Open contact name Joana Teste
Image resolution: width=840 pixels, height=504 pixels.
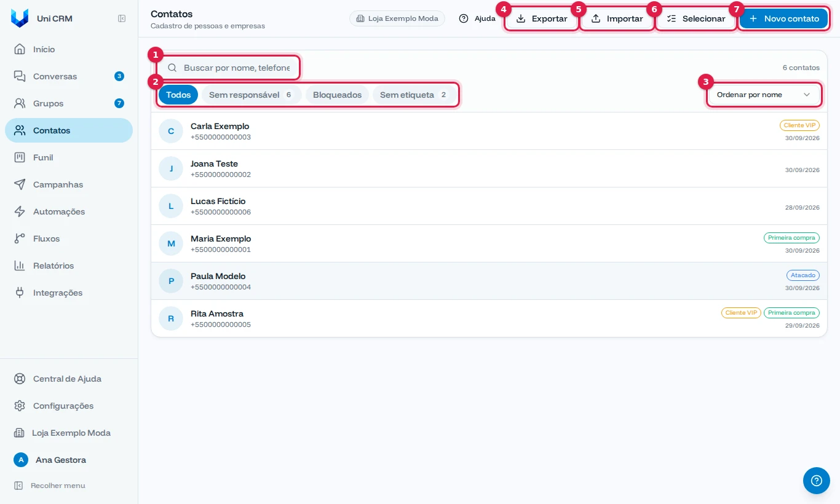pos(214,163)
